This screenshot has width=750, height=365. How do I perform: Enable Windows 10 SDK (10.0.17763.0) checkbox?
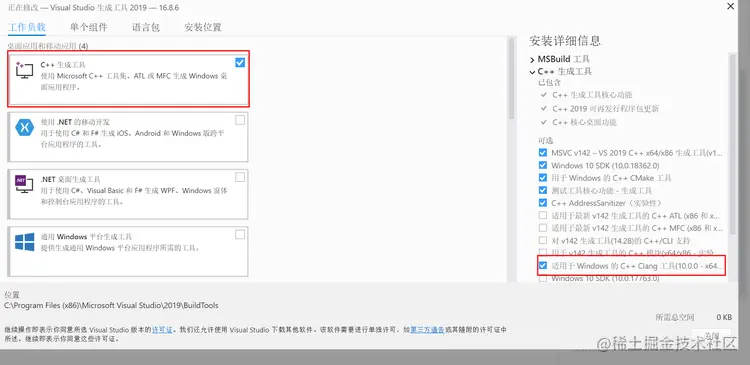(x=542, y=278)
